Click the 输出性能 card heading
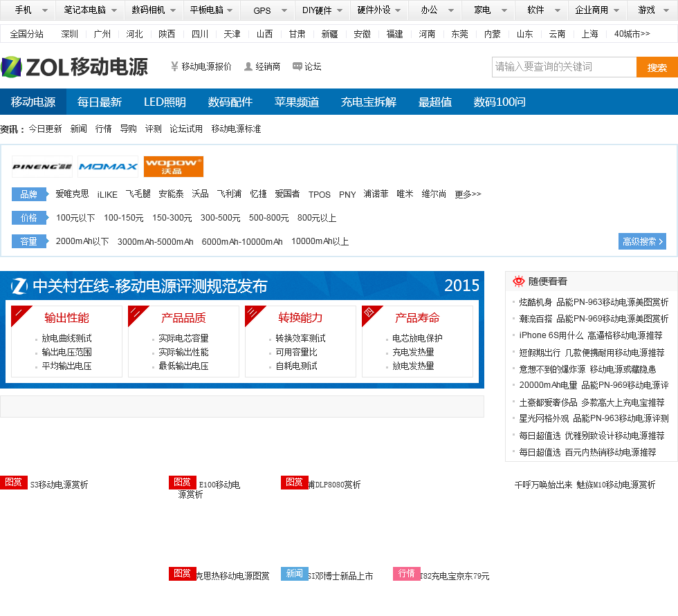This screenshot has height=616, width=678. (x=66, y=318)
